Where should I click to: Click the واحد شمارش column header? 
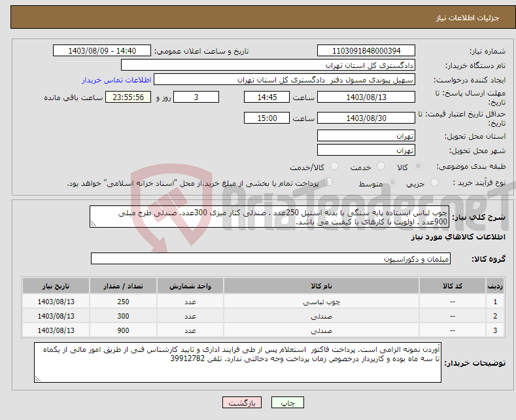click(x=190, y=286)
